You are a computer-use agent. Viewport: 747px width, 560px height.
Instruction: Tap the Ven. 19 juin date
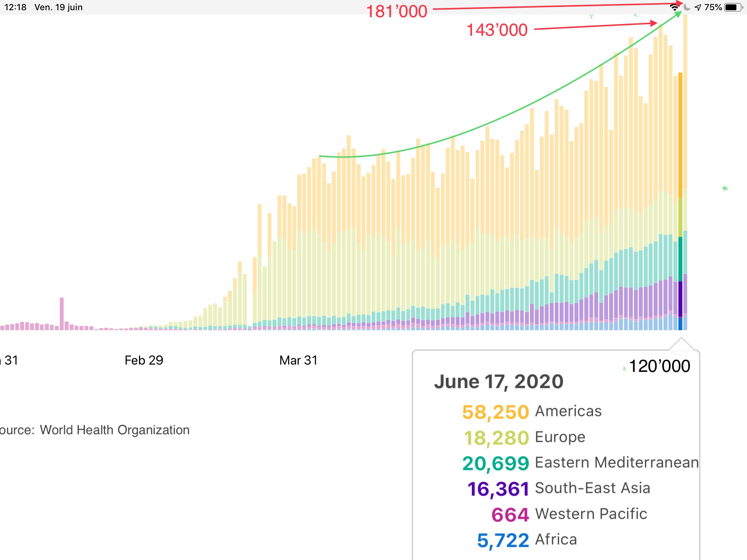pos(58,7)
